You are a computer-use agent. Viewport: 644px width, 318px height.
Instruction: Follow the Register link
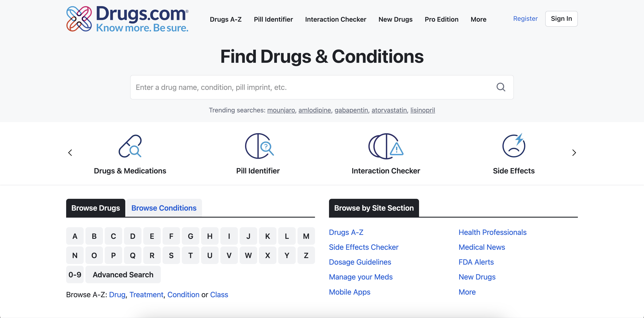pyautogui.click(x=525, y=18)
